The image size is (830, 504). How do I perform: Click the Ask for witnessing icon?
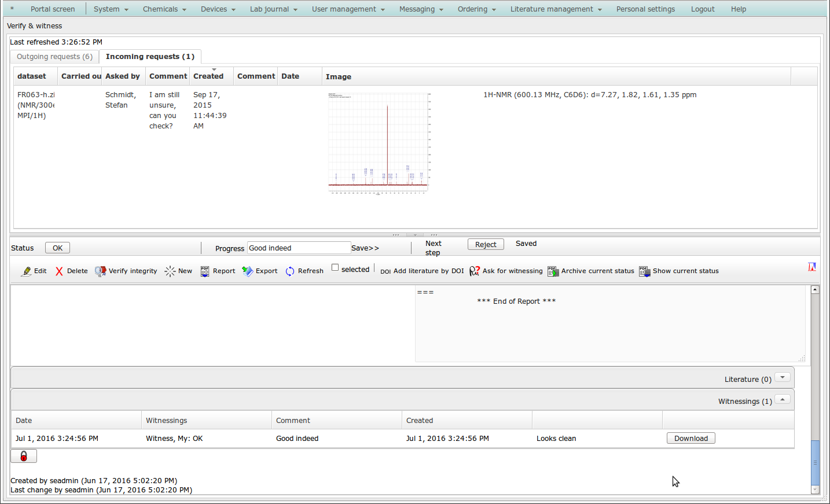(474, 271)
